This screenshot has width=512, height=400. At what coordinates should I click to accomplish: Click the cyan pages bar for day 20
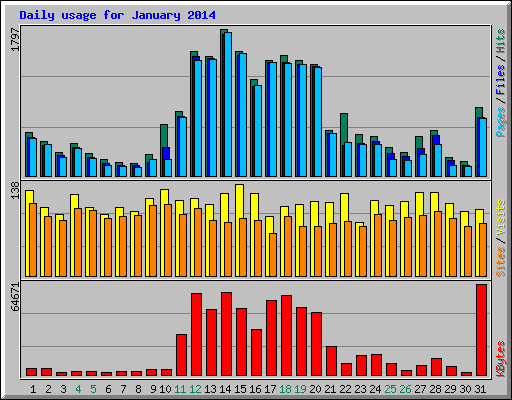(318, 122)
